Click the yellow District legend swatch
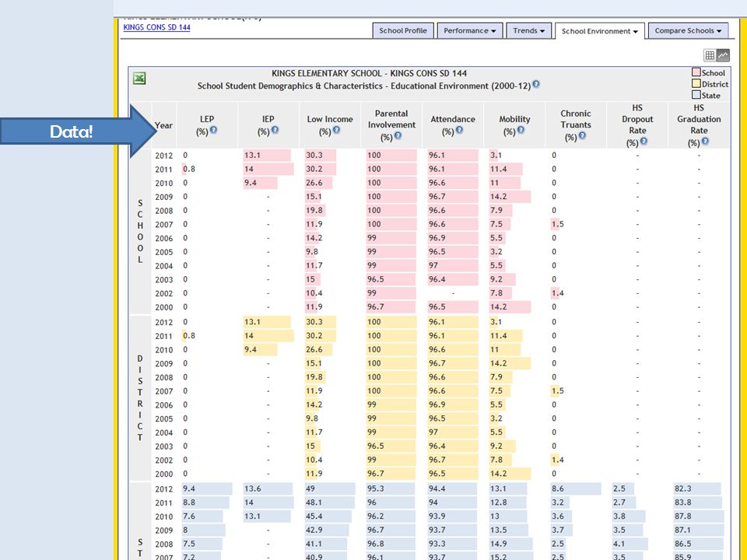Image resolution: width=747 pixels, height=560 pixels. (x=696, y=83)
